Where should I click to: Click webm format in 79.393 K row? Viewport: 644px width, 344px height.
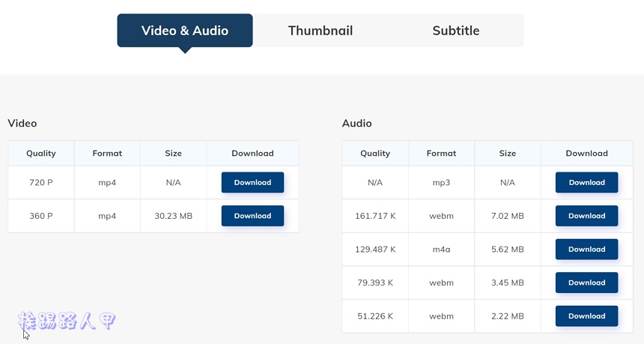click(x=442, y=283)
